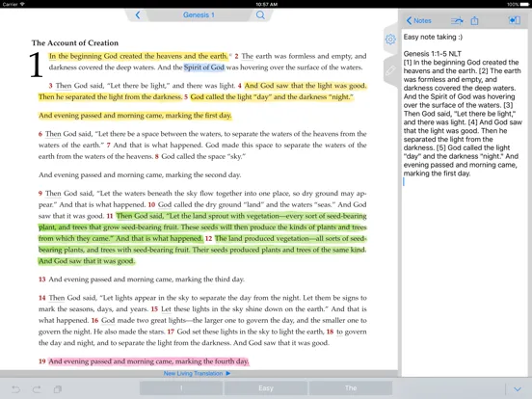Tap verse number 5
The width and height of the screenshot is (532, 399).
click(186, 97)
